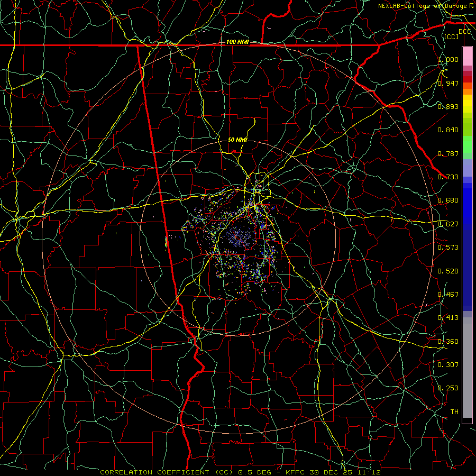Click the 0.627 scale value
The height and width of the screenshot is (476, 476).
point(448,224)
